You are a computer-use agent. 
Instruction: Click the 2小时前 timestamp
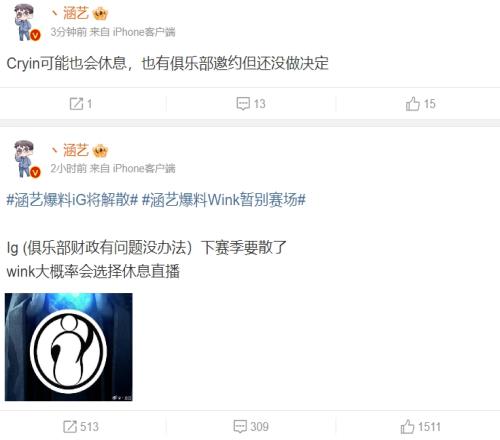(x=69, y=168)
